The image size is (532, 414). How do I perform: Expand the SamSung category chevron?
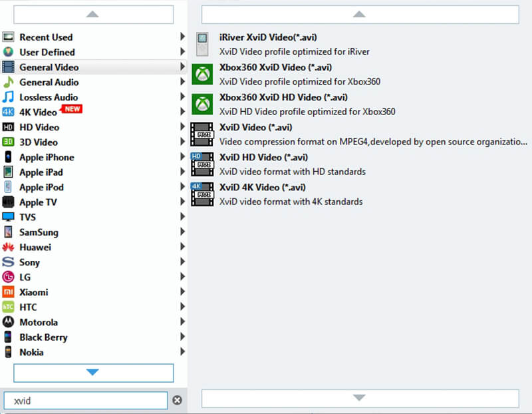coord(182,232)
